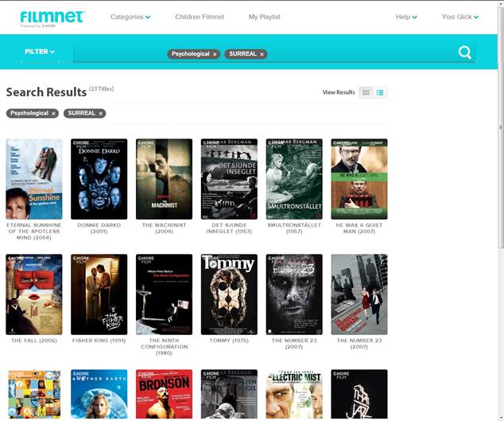Viewport: 504px width, 421px height.
Task: Click the search input field
Action: click(264, 53)
